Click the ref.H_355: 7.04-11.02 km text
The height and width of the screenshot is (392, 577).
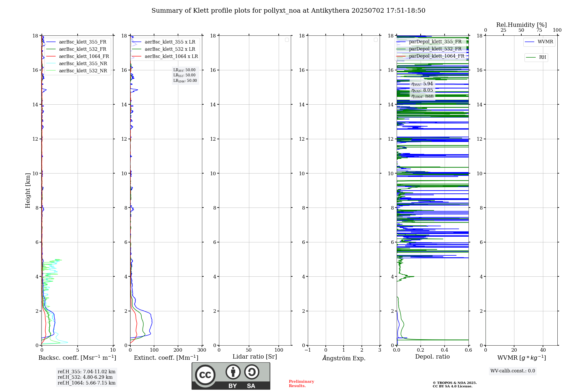pos(87,372)
